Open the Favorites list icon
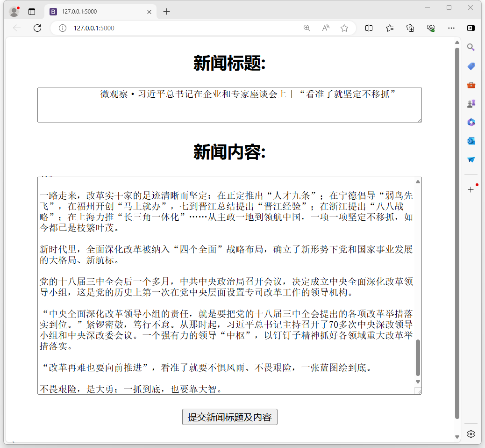This screenshot has height=448, width=485. [x=390, y=28]
